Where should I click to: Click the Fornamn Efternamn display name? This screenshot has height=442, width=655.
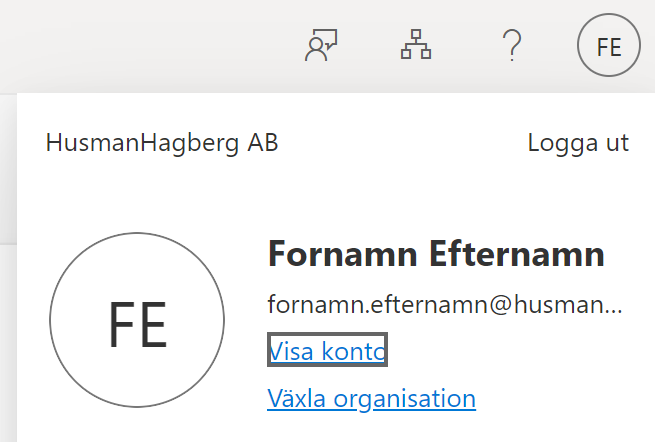(x=436, y=254)
